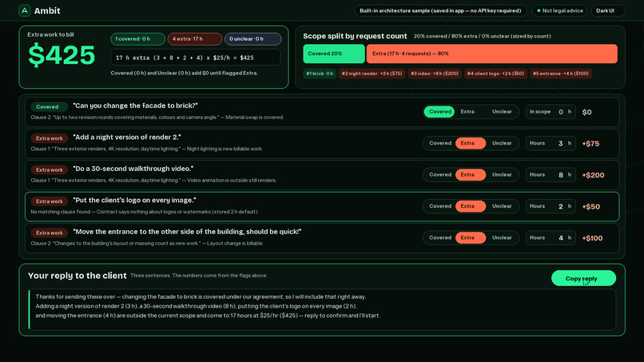644x362 pixels.
Task: Click the 'Scope split by request count' heading
Action: tap(355, 36)
